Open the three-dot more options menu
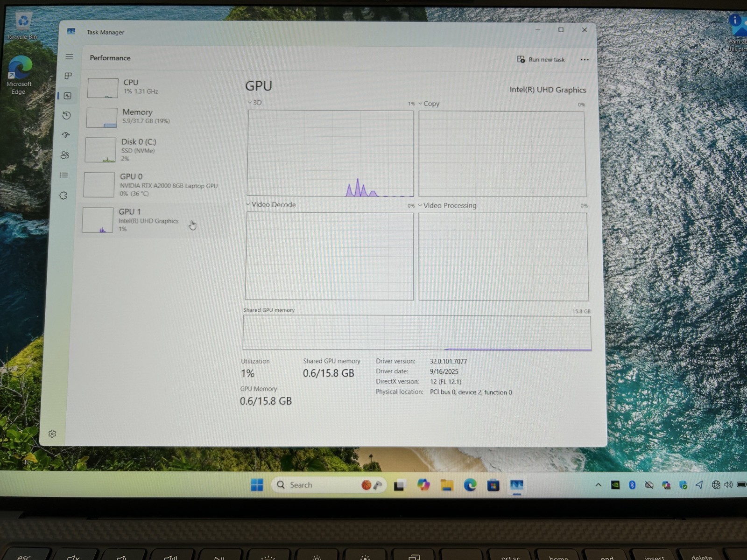747x560 pixels. tap(584, 60)
